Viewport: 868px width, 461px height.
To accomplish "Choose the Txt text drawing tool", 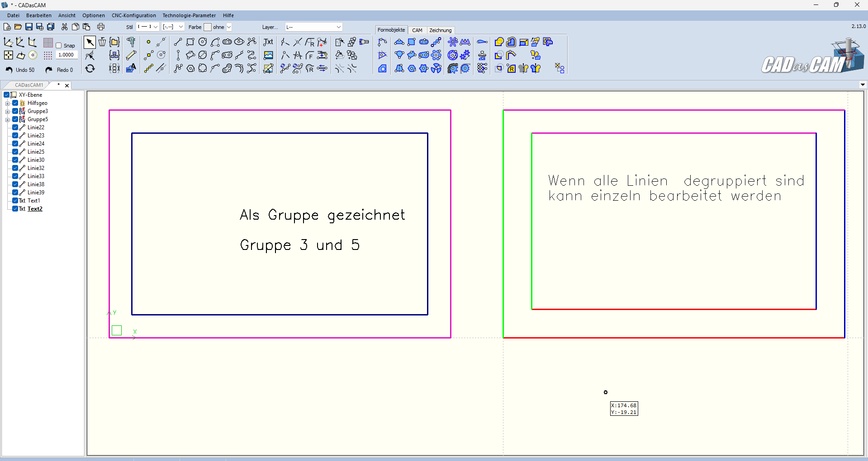I will click(x=268, y=42).
